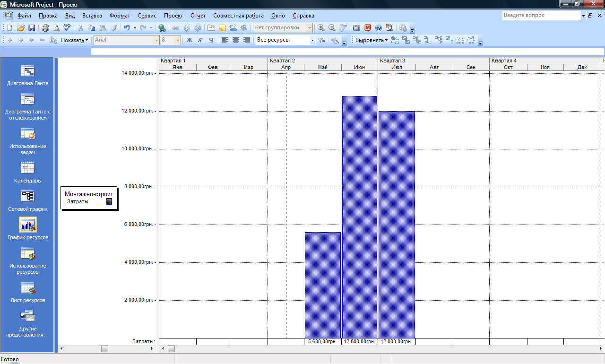Zoom in with the magnifier plus icon
The width and height of the screenshot is (605, 364).
click(321, 28)
